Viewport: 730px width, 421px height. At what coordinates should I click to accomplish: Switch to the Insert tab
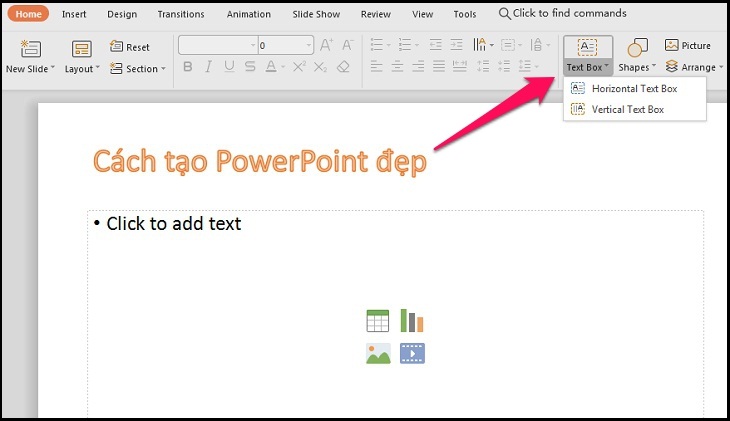pyautogui.click(x=74, y=14)
